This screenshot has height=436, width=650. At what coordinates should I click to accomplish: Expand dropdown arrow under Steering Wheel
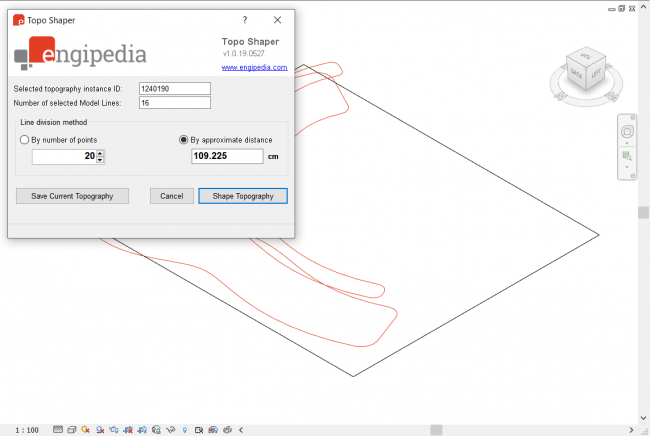pyautogui.click(x=627, y=143)
